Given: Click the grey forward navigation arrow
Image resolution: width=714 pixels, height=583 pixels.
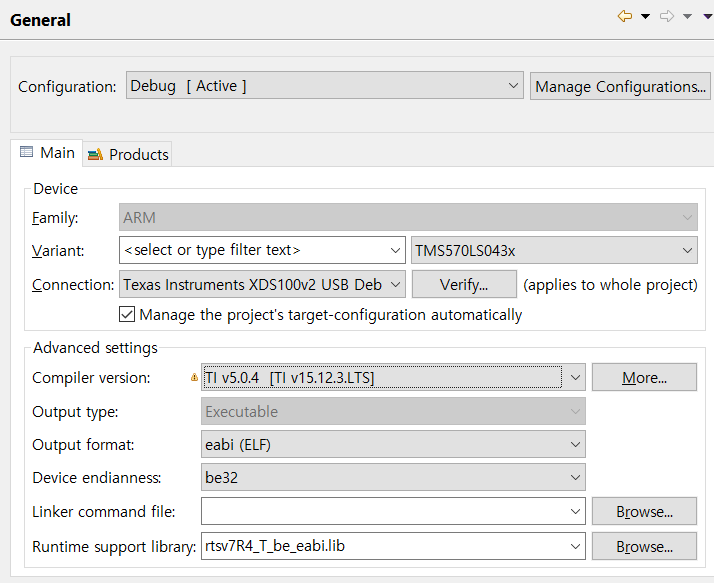Looking at the screenshot, I should click(x=667, y=16).
